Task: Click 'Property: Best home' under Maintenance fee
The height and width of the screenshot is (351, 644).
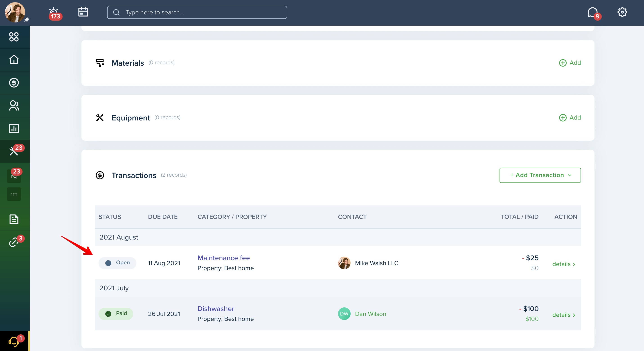Action: [x=225, y=268]
